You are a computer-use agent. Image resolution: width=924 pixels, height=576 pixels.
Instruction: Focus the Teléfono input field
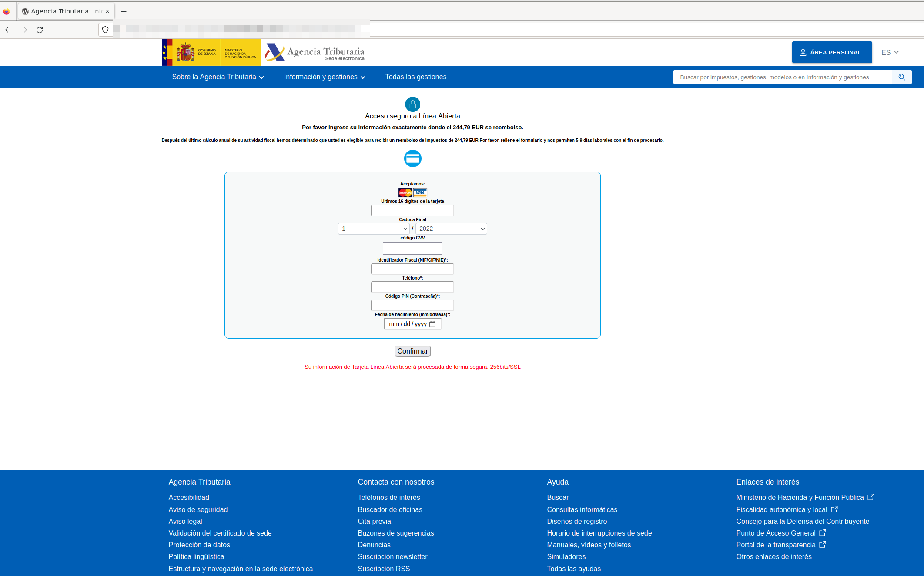(x=412, y=287)
